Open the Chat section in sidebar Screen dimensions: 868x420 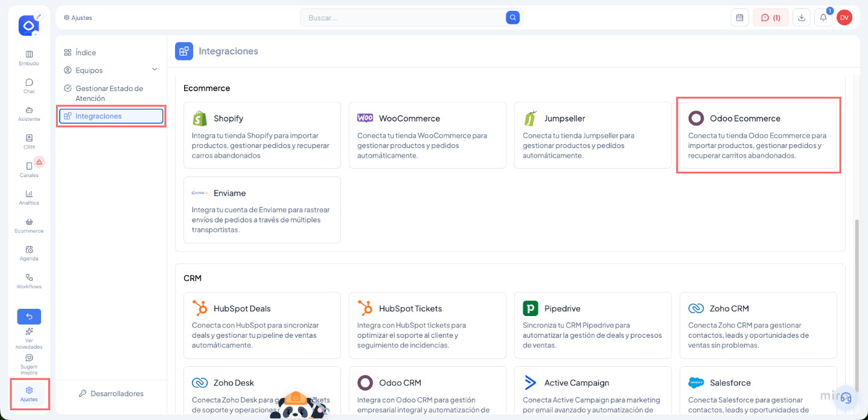tap(29, 83)
